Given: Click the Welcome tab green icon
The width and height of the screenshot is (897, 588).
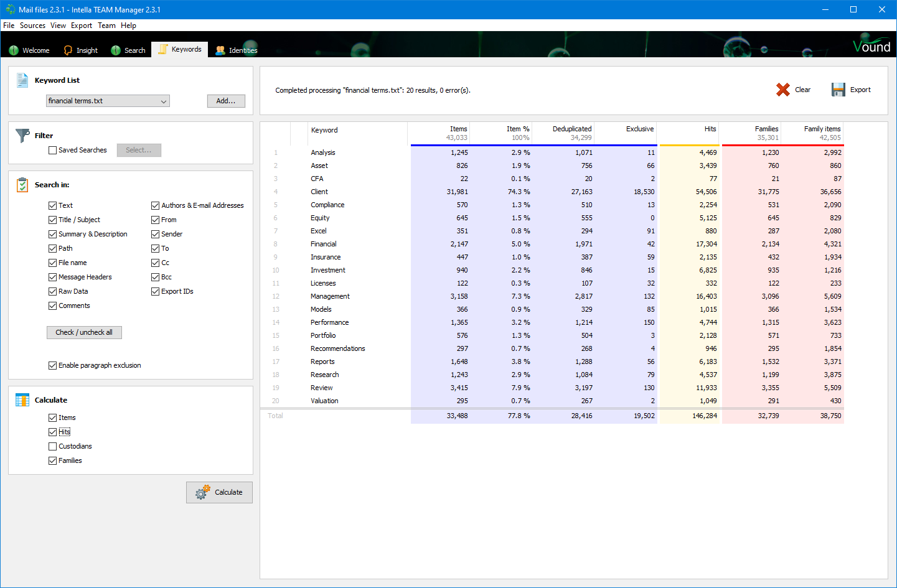Looking at the screenshot, I should [x=14, y=50].
